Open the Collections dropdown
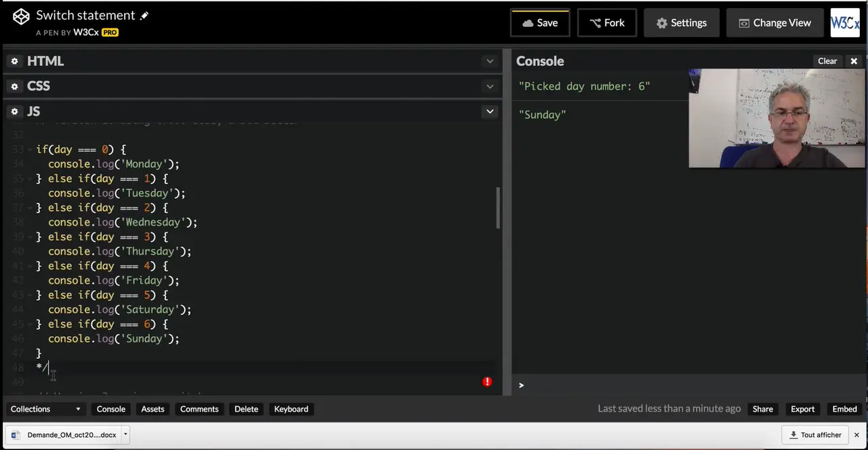 pos(46,409)
